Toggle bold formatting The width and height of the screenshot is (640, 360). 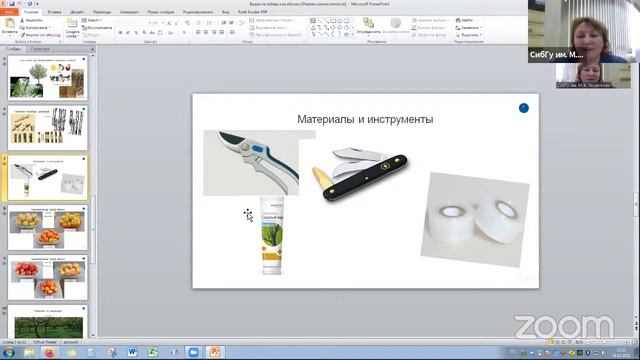[120, 33]
